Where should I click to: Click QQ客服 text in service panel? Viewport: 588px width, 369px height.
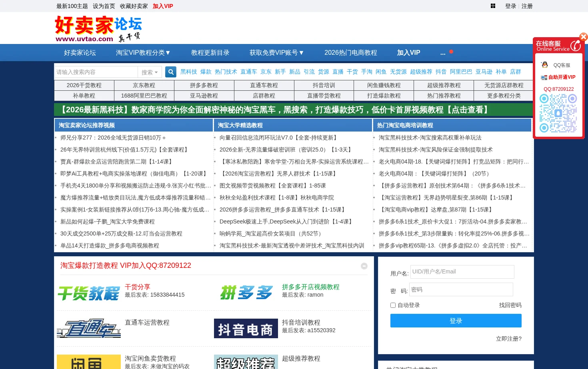562,65
